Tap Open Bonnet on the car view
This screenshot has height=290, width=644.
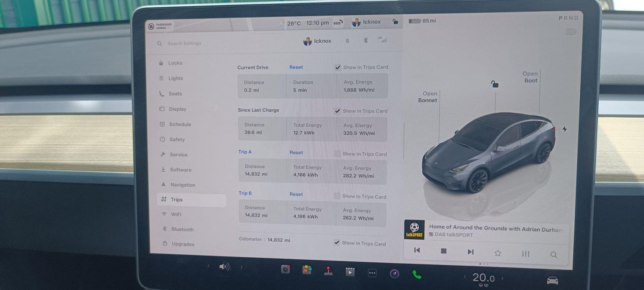[x=428, y=97]
